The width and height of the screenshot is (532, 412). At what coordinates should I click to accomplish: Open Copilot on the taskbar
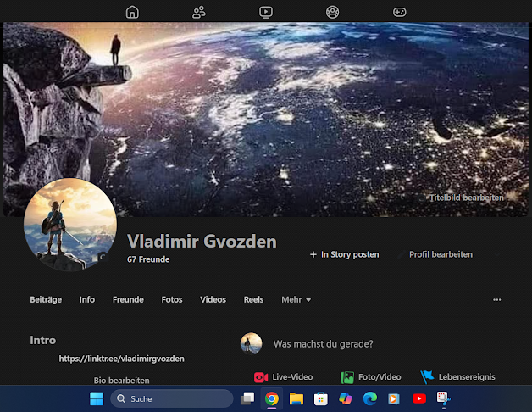pos(346,398)
